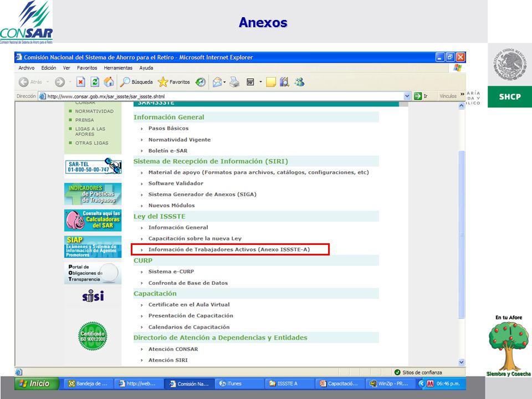Click the page scrollbar up arrow
532x399 pixels.
tap(462, 105)
